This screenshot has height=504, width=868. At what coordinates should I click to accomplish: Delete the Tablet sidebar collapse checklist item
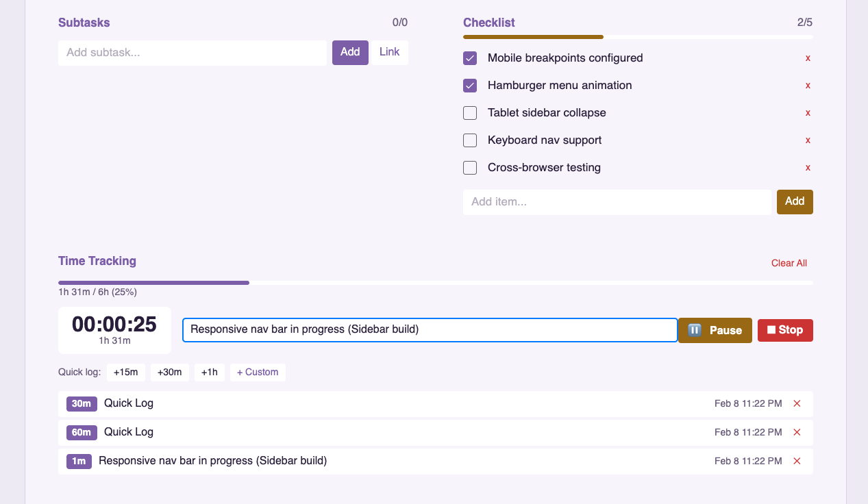pos(808,113)
